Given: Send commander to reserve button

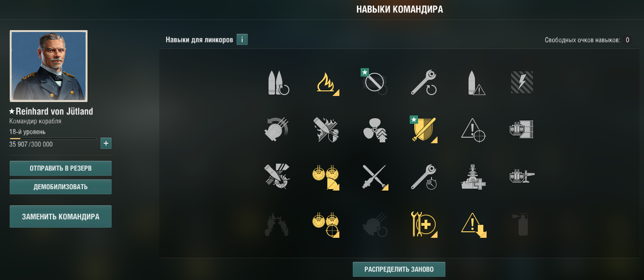Looking at the screenshot, I should point(61,168).
